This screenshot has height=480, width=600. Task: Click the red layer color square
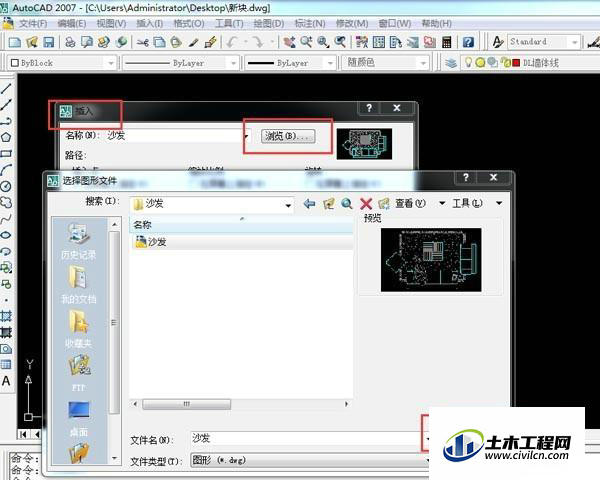coord(516,62)
